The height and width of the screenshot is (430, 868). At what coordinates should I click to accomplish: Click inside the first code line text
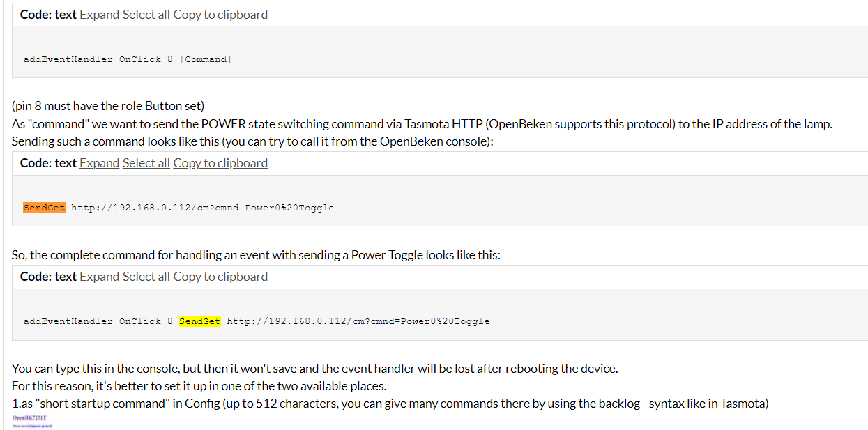128,59
